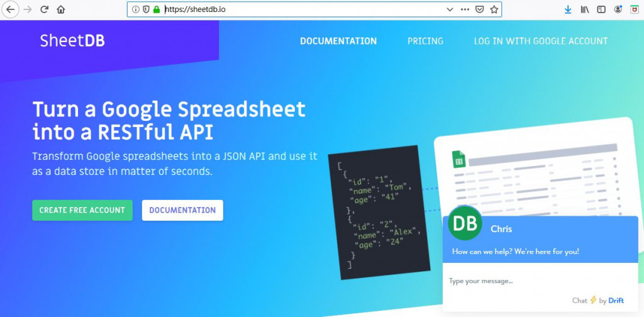The height and width of the screenshot is (317, 644).
Task: Click the 'How can we help?' chat text
Action: (516, 252)
